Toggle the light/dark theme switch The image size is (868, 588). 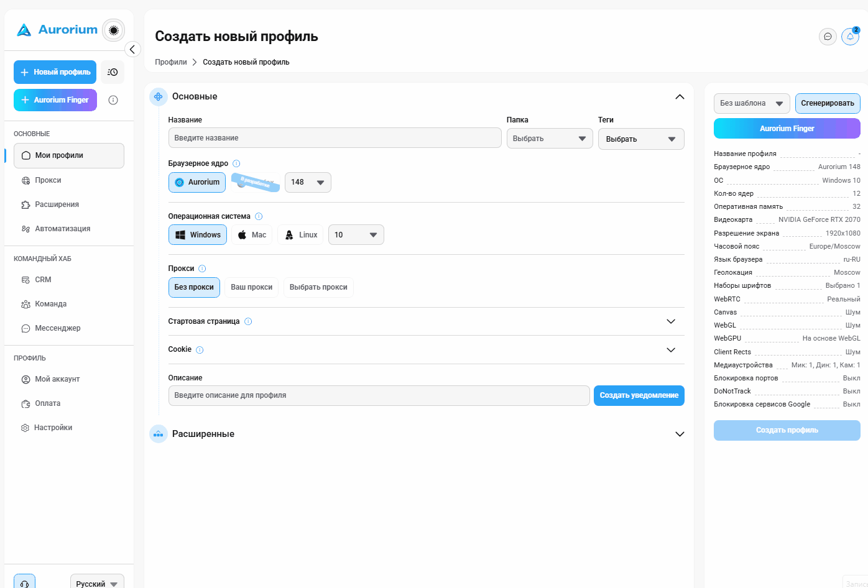click(x=113, y=30)
